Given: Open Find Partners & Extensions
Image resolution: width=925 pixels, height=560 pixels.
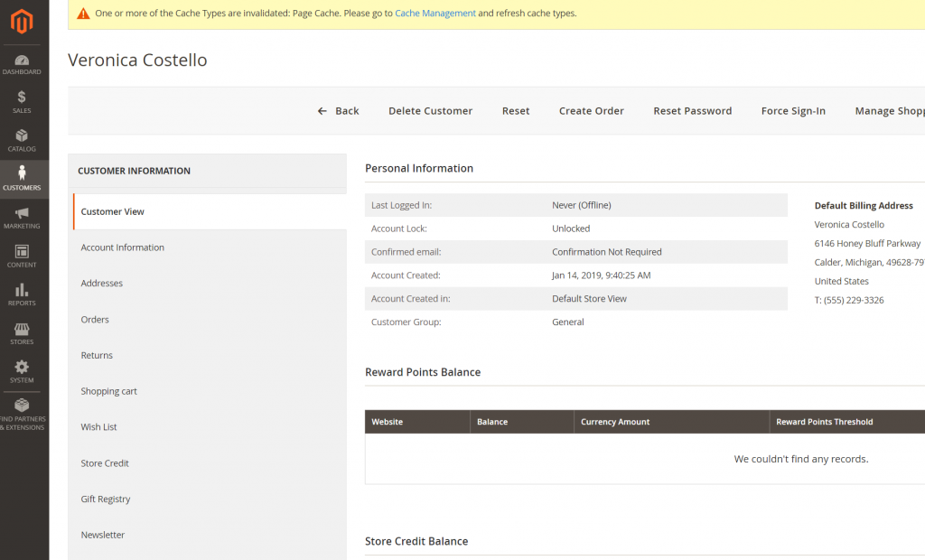Looking at the screenshot, I should point(22,412).
